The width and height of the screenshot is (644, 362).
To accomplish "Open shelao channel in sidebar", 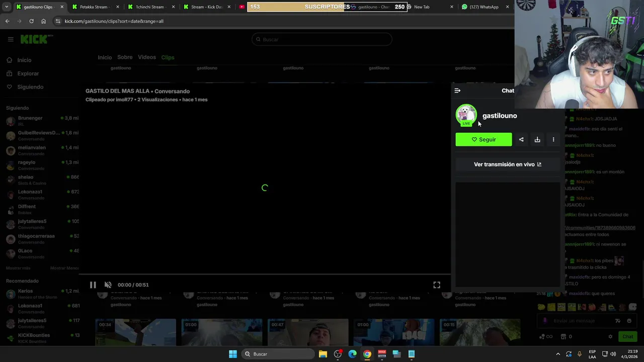I will (x=42, y=179).
